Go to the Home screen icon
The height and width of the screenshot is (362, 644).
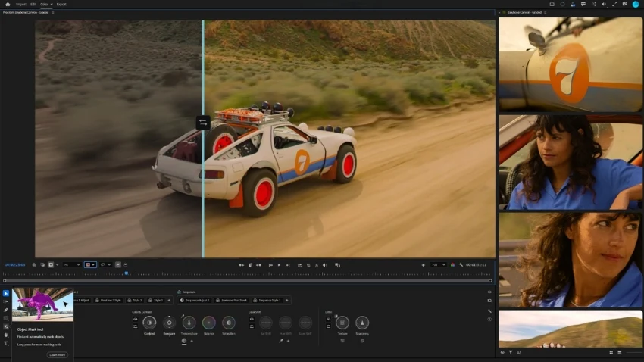8,4
